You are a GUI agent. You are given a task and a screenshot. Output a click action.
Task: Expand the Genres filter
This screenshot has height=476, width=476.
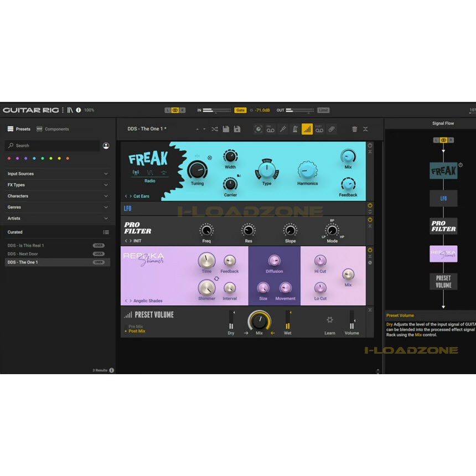point(58,208)
